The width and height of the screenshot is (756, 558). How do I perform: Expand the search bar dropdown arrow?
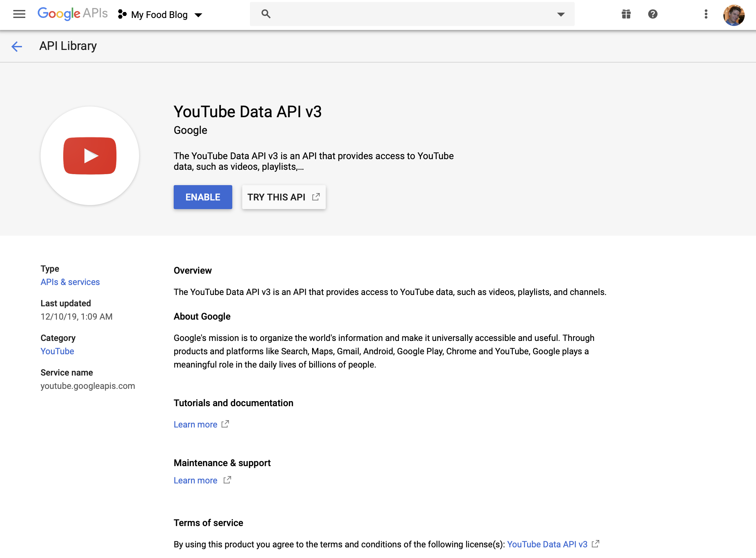(561, 14)
